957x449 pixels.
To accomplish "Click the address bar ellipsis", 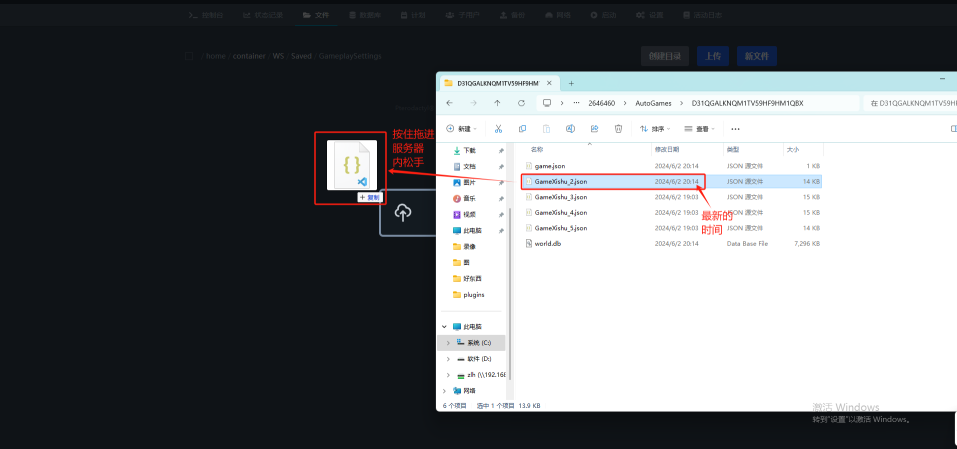I will tap(576, 103).
